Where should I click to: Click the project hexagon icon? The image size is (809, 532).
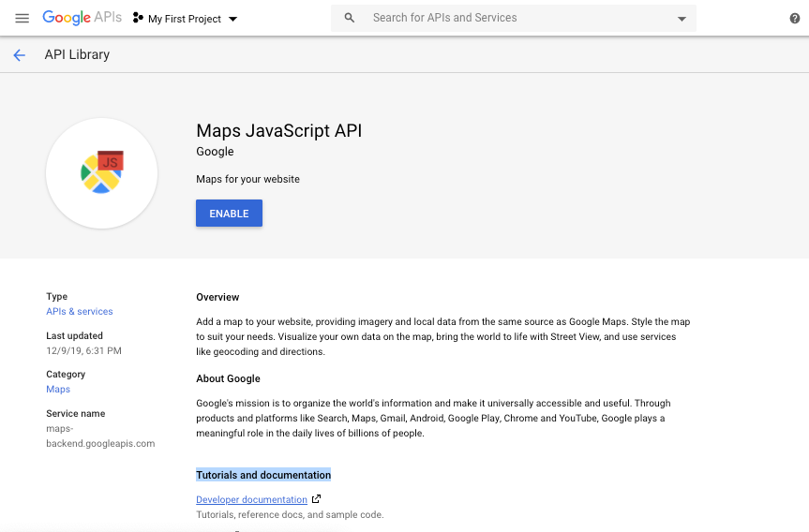click(138, 18)
